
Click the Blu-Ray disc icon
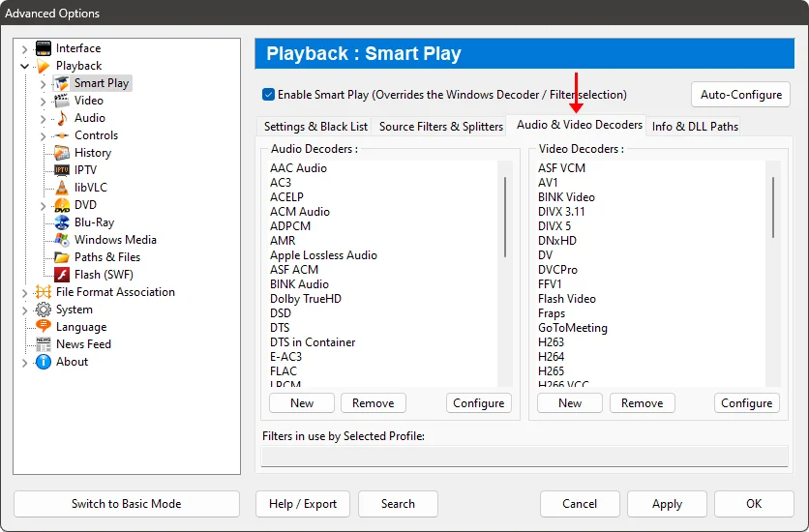62,222
